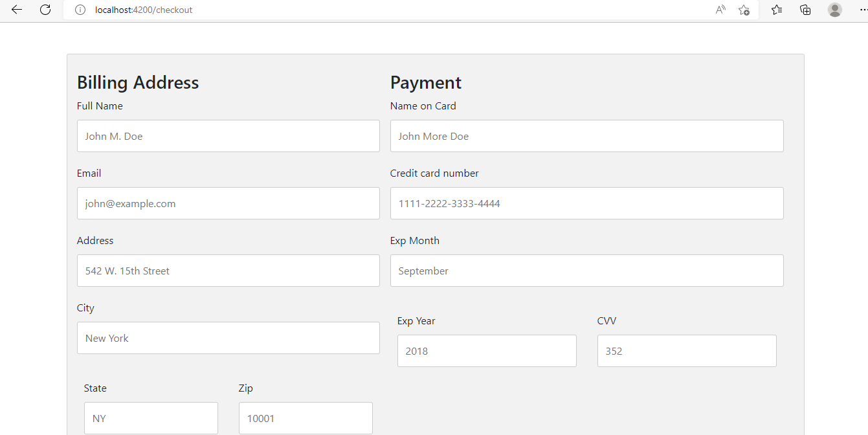Image resolution: width=868 pixels, height=435 pixels.
Task: Click the State field showing NY
Action: click(x=151, y=418)
